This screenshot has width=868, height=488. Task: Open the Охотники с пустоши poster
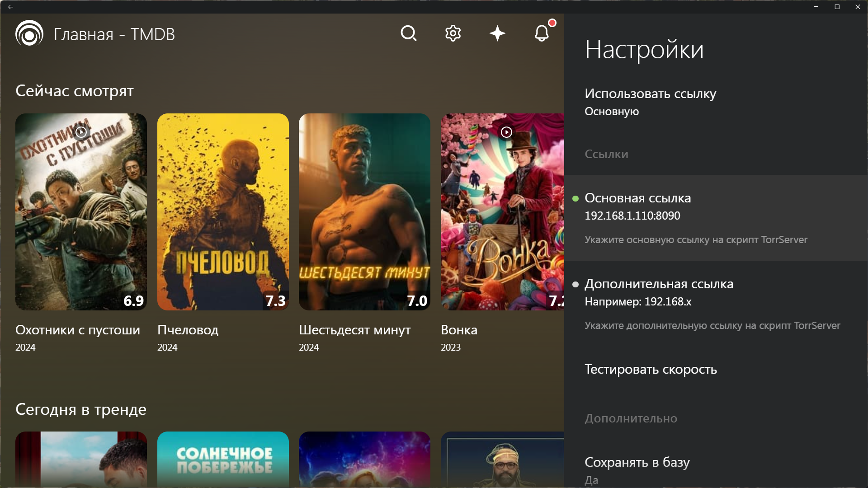[x=81, y=212]
